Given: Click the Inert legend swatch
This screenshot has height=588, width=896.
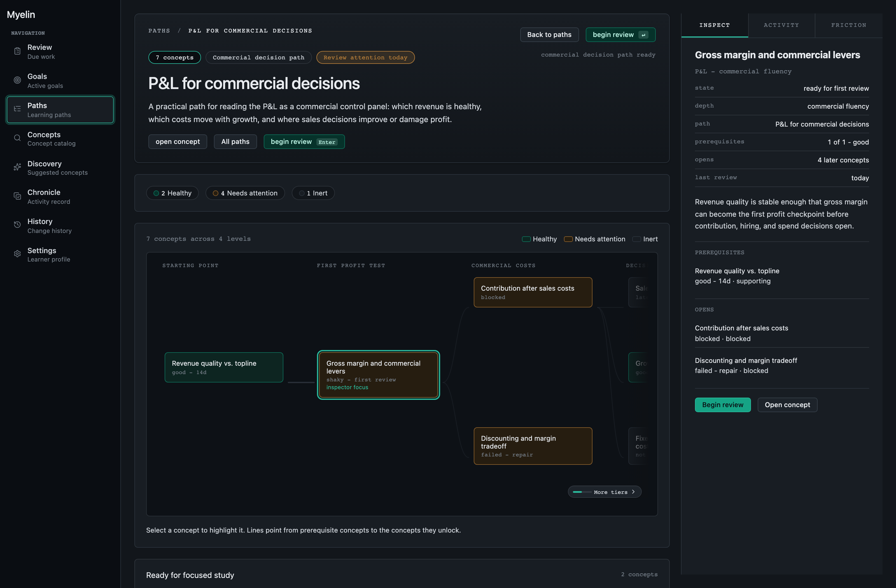Looking at the screenshot, I should click(637, 239).
